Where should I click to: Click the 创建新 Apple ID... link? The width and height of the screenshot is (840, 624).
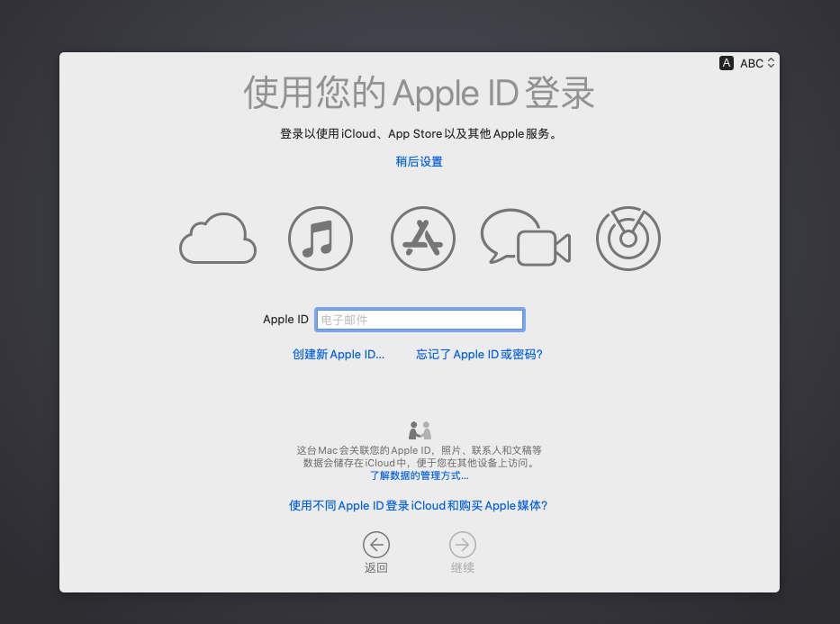pyautogui.click(x=338, y=355)
